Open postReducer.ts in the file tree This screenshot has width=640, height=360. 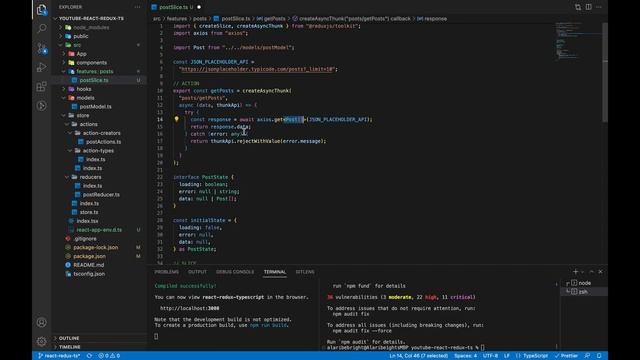(101, 195)
